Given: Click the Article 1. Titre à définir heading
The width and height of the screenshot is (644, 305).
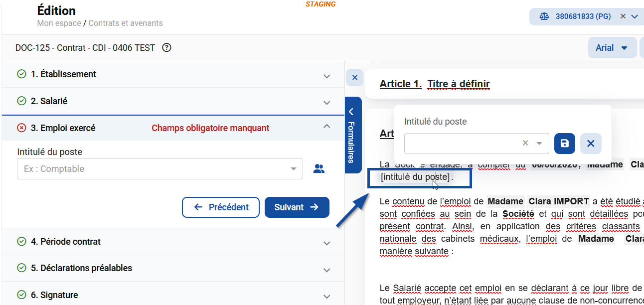Looking at the screenshot, I should (435, 84).
